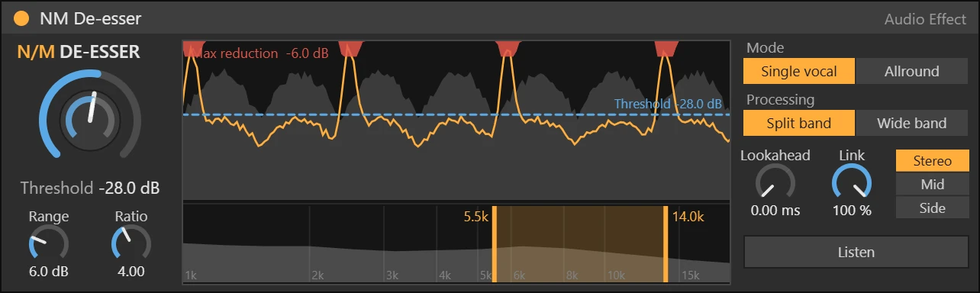Click the N/M DE-ESSER logo
The height and width of the screenshot is (293, 980).
pyautogui.click(x=79, y=52)
